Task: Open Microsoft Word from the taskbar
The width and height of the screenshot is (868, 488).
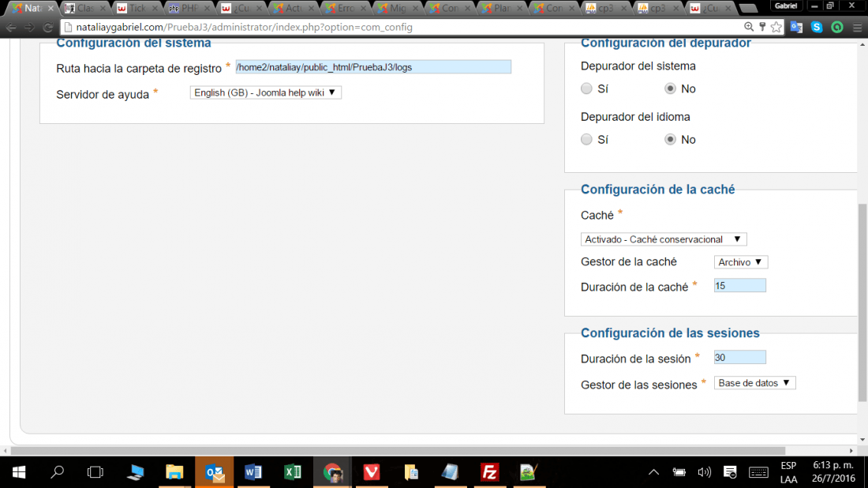Action: (253, 472)
